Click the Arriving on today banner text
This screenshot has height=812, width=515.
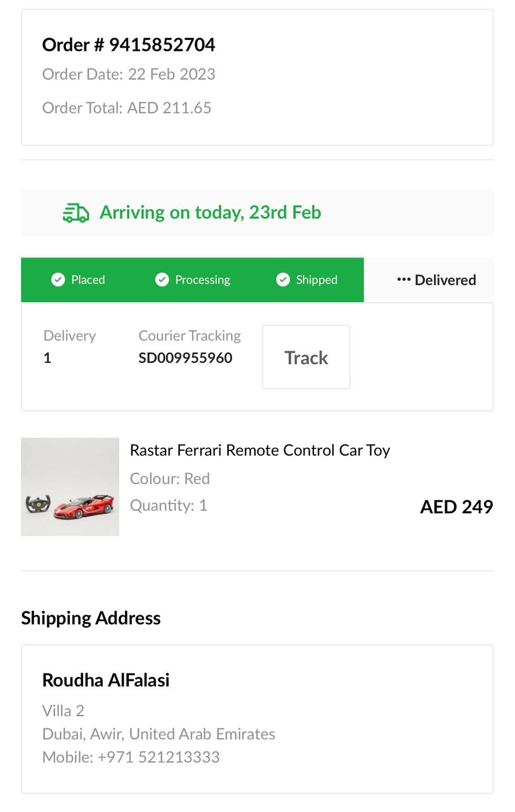coord(210,212)
